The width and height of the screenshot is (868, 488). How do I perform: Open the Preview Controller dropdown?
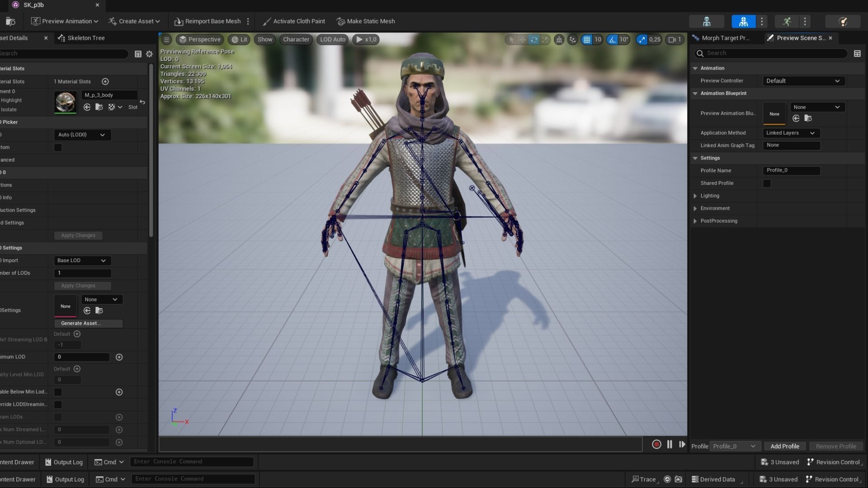(803, 81)
